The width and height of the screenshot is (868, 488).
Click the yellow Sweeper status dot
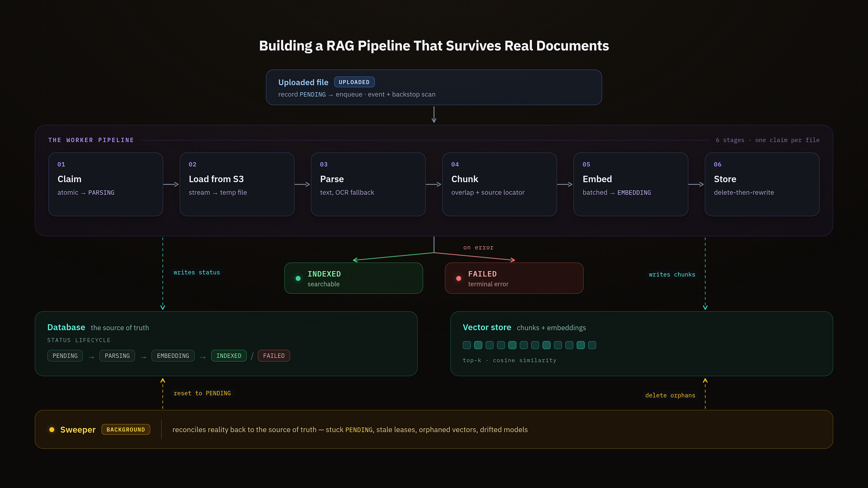pyautogui.click(x=51, y=429)
